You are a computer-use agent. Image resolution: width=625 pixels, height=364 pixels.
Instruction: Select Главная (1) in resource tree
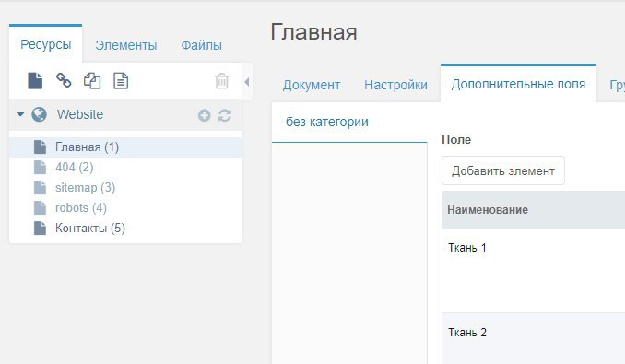[x=125, y=147]
